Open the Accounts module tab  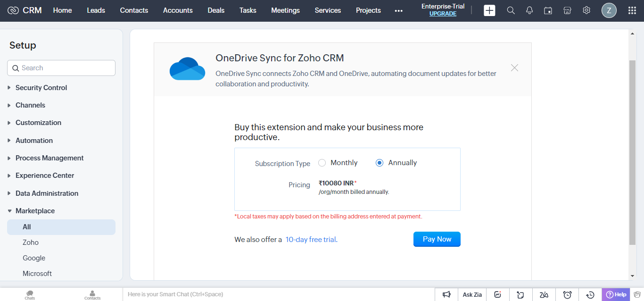pyautogui.click(x=178, y=10)
